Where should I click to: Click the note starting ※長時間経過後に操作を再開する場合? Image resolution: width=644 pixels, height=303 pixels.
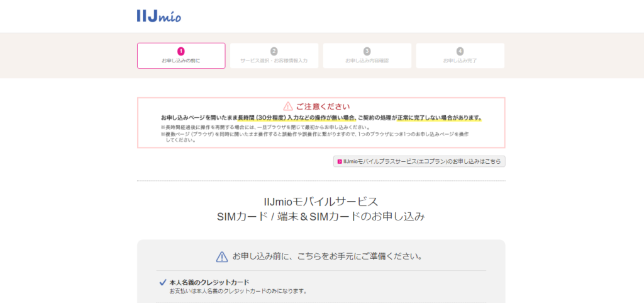point(266,127)
